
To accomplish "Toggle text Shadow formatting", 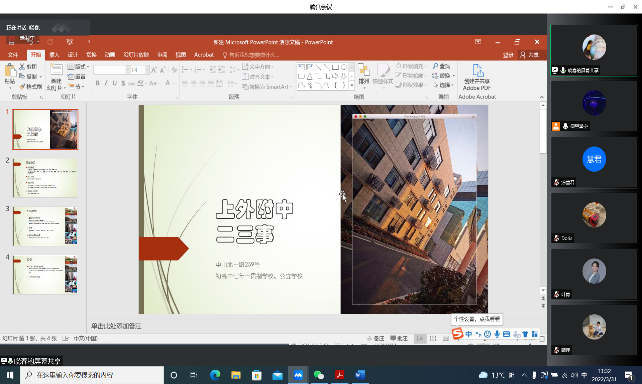I will pyautogui.click(x=123, y=83).
